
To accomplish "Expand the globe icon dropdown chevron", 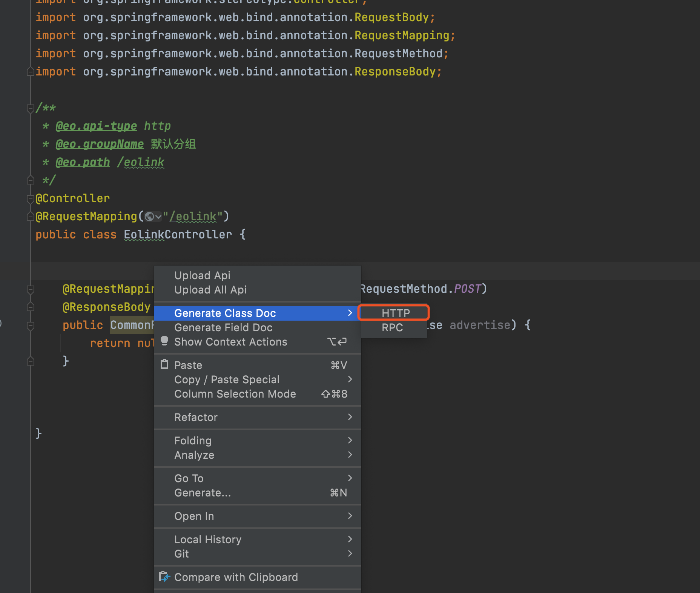I will (x=158, y=217).
